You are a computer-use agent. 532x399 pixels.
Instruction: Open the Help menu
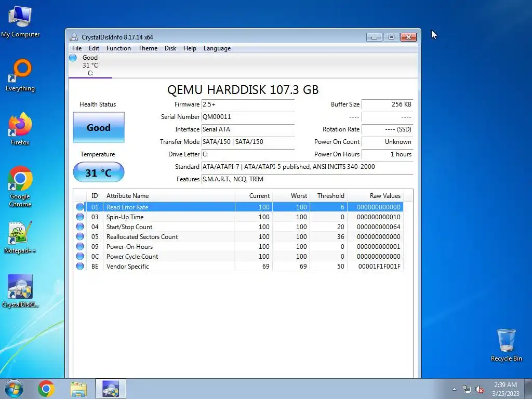click(190, 48)
